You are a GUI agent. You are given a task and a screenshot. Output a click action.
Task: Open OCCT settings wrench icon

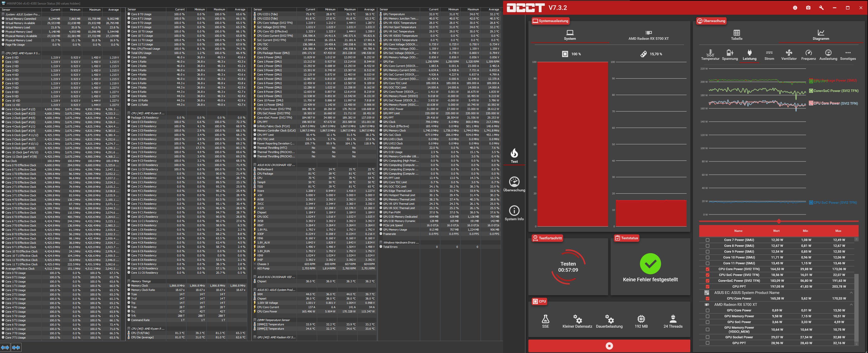(x=821, y=8)
